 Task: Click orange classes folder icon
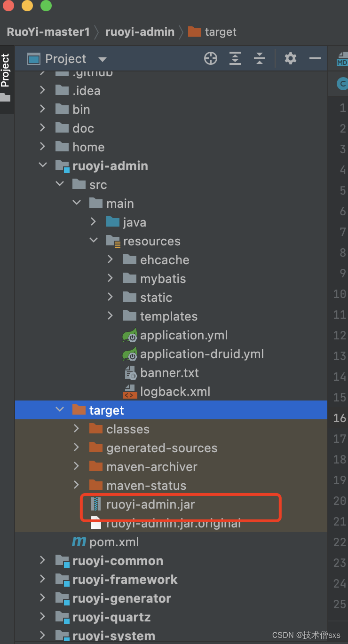click(x=96, y=429)
